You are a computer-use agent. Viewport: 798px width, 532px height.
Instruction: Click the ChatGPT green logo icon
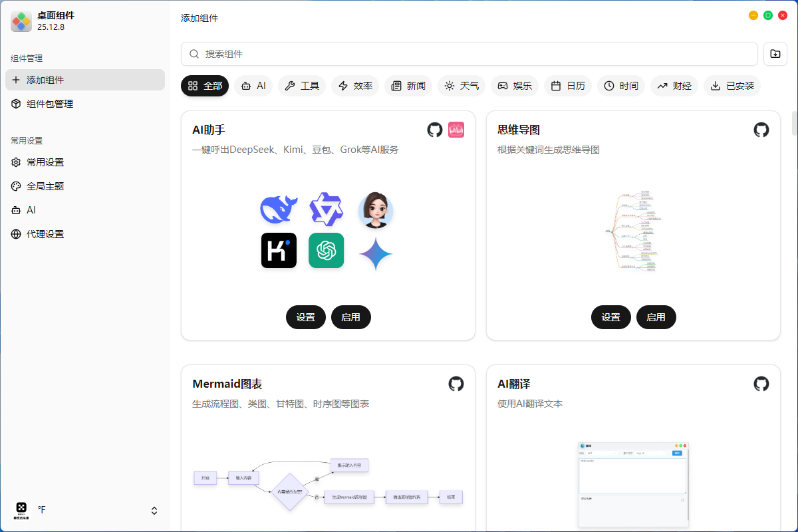tap(327, 251)
